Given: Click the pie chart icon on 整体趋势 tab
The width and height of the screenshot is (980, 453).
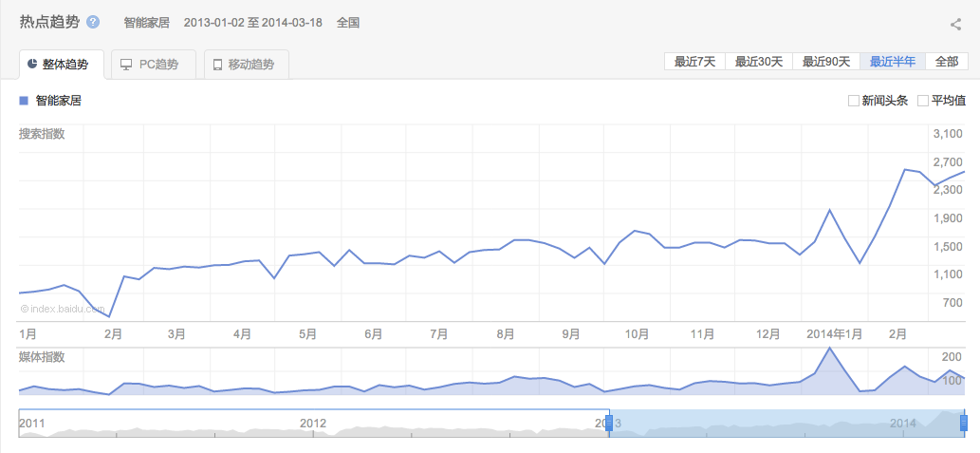Looking at the screenshot, I should pyautogui.click(x=32, y=65).
